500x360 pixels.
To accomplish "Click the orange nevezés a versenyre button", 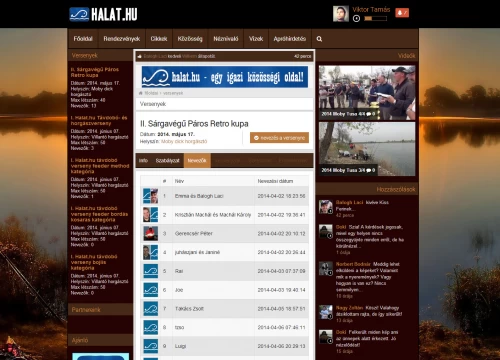I will coord(279,138).
